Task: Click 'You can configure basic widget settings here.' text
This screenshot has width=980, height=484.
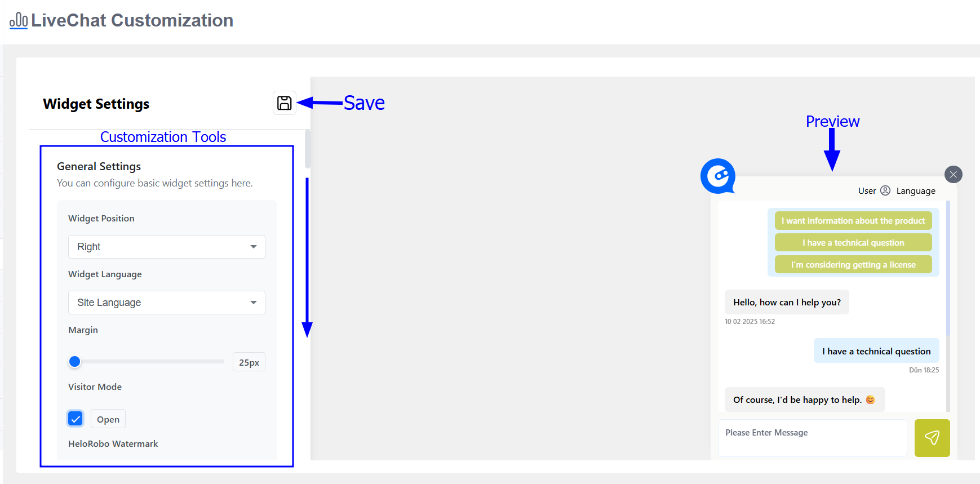Action: (155, 183)
